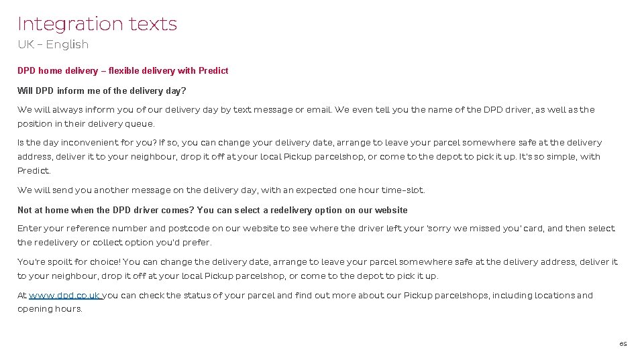Click the text 'opening hours.' at the bottom
644x362 pixels.
tap(50, 308)
